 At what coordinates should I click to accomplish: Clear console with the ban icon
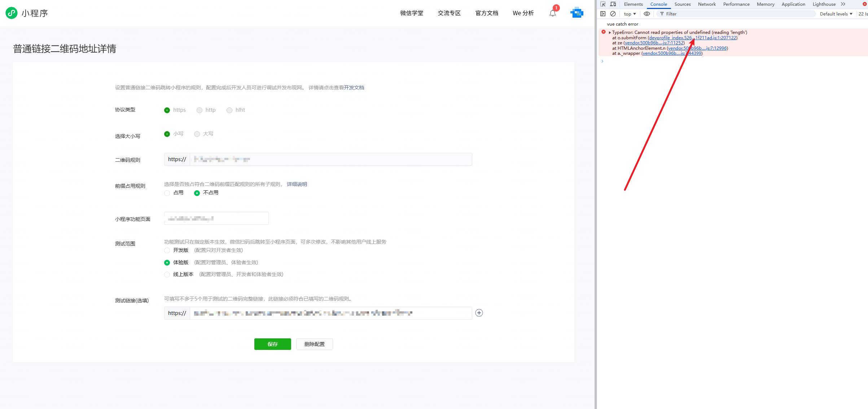click(x=613, y=14)
